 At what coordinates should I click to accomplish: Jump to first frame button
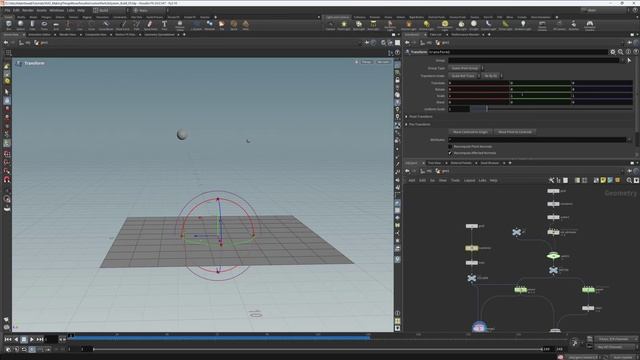[8, 340]
